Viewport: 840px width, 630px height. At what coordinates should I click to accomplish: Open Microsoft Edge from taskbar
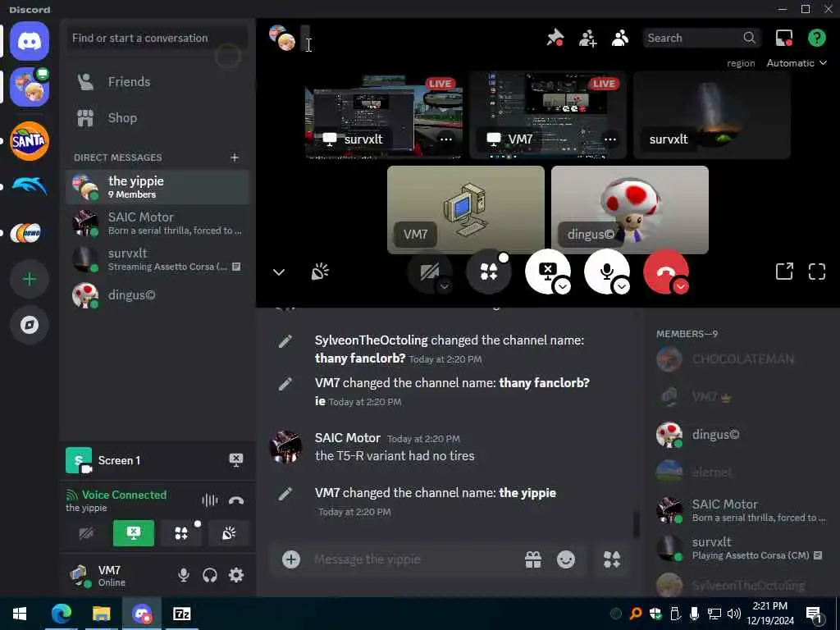pos(61,614)
